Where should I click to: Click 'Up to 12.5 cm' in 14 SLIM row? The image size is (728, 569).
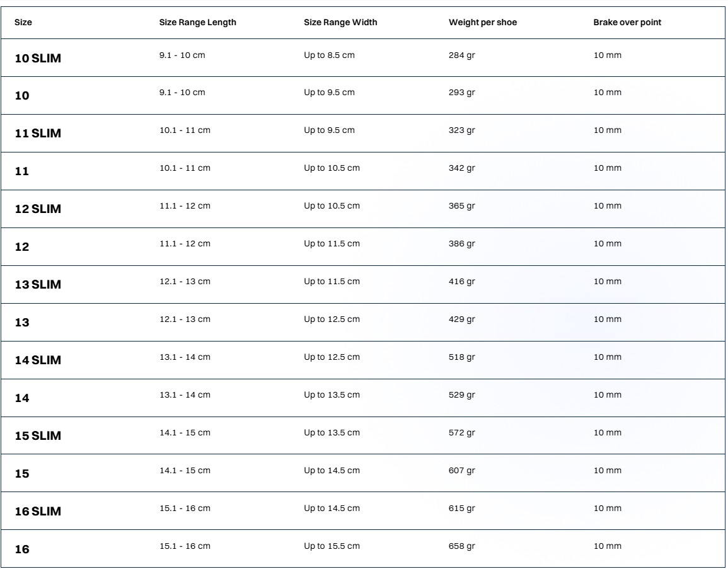[x=332, y=357]
